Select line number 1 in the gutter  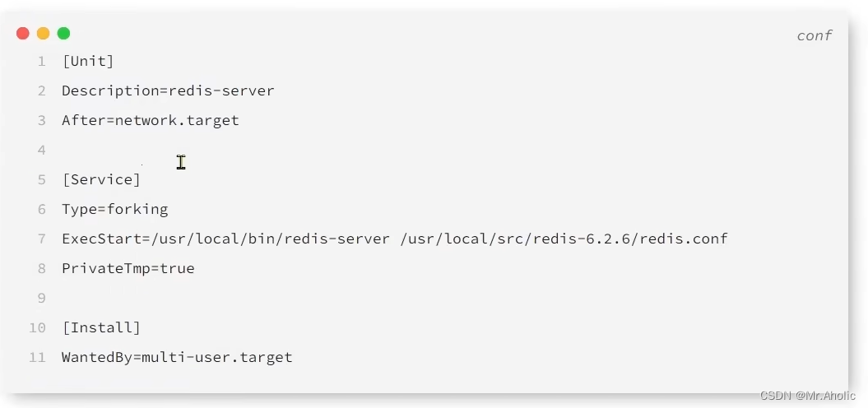41,61
